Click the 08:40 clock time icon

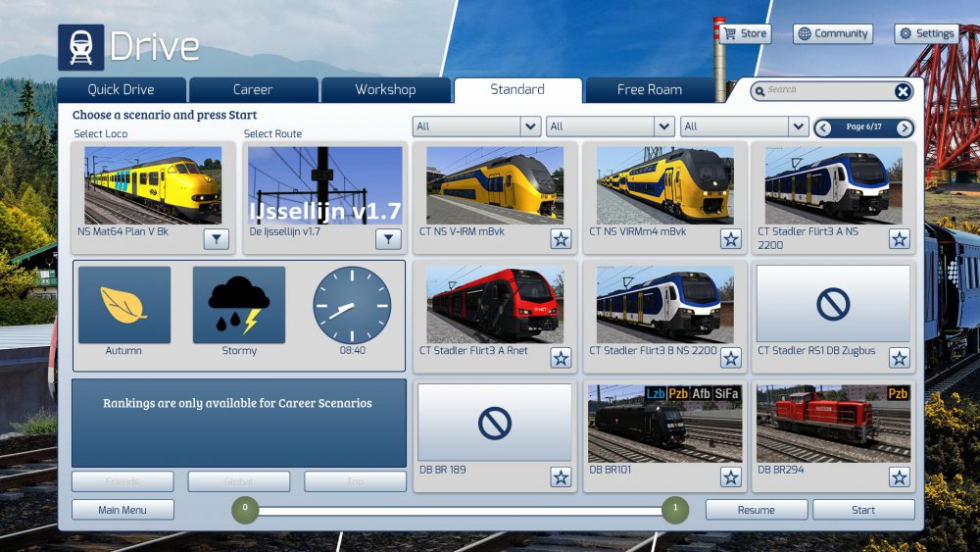pyautogui.click(x=352, y=305)
